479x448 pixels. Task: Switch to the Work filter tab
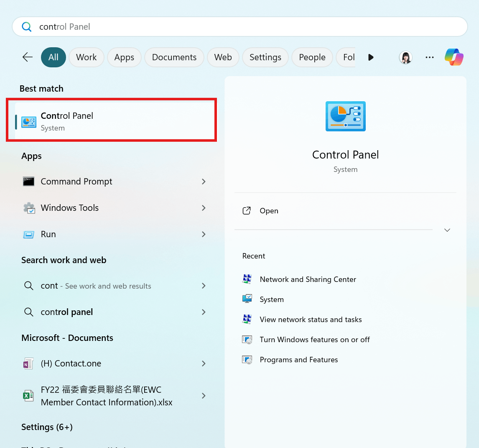[x=87, y=57]
